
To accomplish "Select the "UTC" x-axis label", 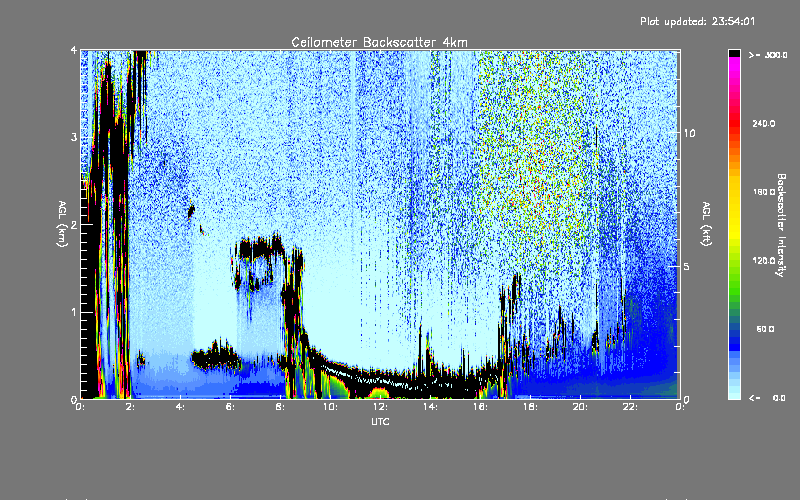I will [380, 421].
